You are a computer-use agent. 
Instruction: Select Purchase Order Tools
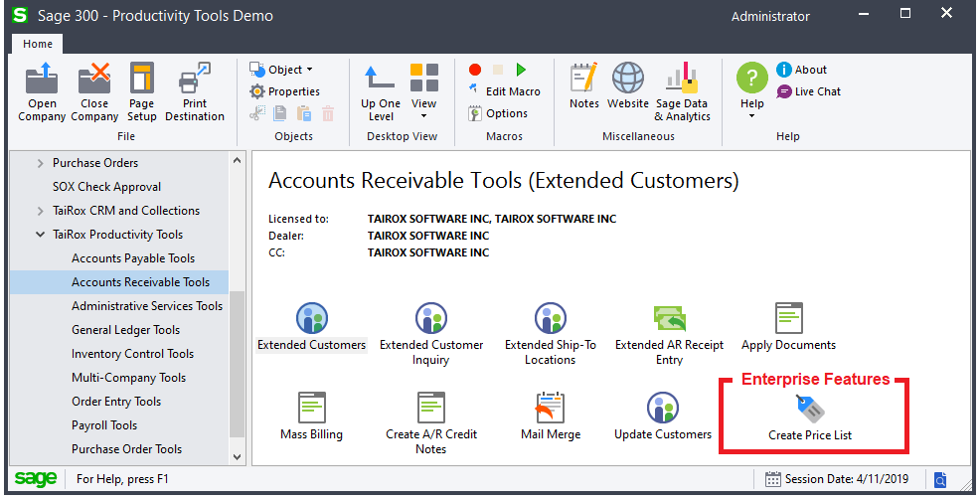pyautogui.click(x=127, y=449)
